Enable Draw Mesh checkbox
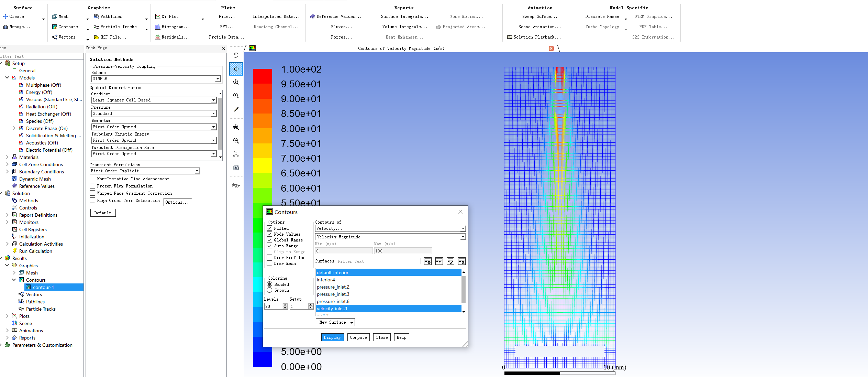This screenshot has height=377, width=868. tap(270, 263)
